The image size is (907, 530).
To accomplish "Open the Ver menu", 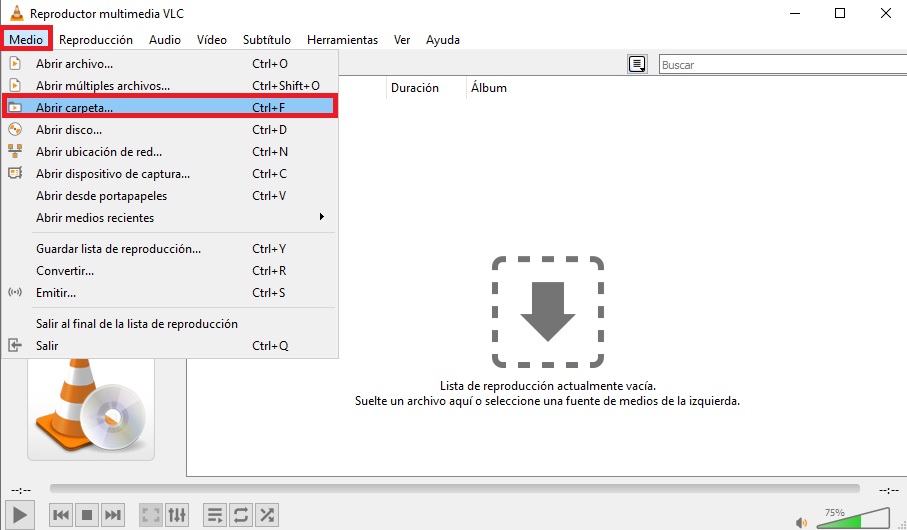I will pos(402,39).
